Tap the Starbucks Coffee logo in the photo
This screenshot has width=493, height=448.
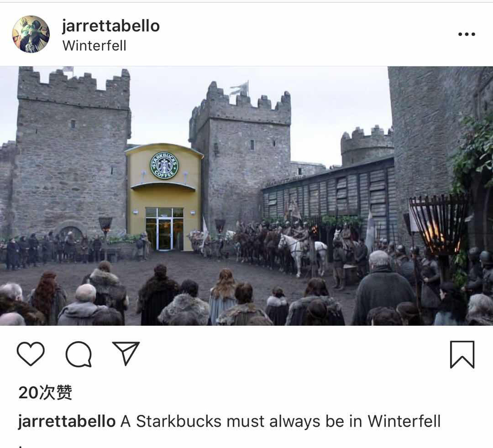(x=164, y=165)
